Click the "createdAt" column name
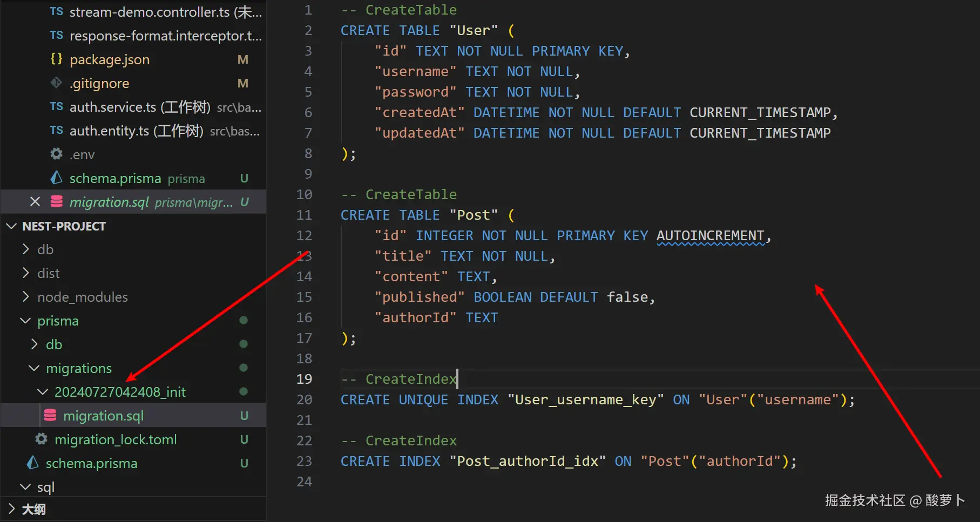This screenshot has height=522, width=980. pos(420,113)
